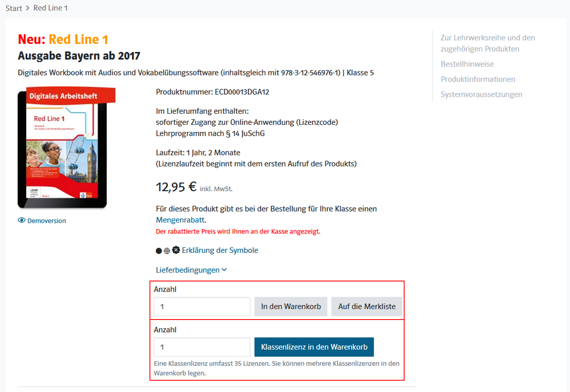This screenshot has height=392, width=570.
Task: Click the breadcrumb arrow after Start
Action: click(x=28, y=8)
